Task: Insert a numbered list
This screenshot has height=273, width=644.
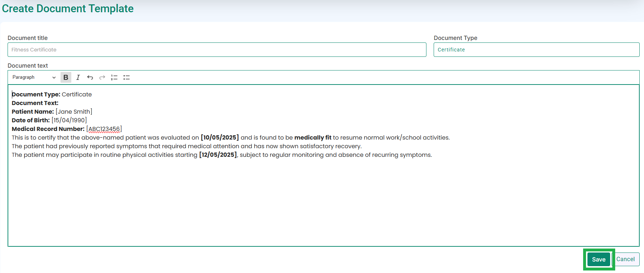Action: point(114,77)
